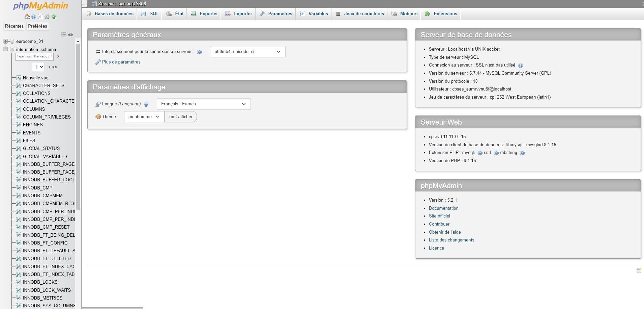
Task: Open the Jeux de caractères tab
Action: pos(360,14)
